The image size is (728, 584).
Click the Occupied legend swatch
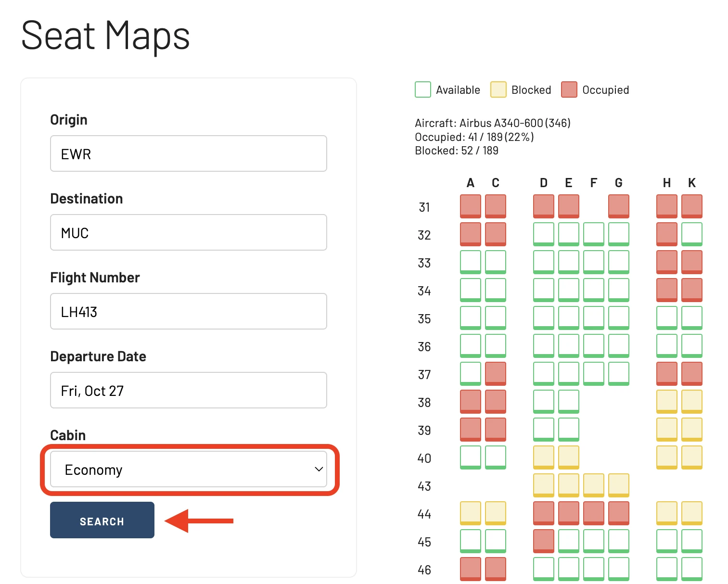coord(569,89)
